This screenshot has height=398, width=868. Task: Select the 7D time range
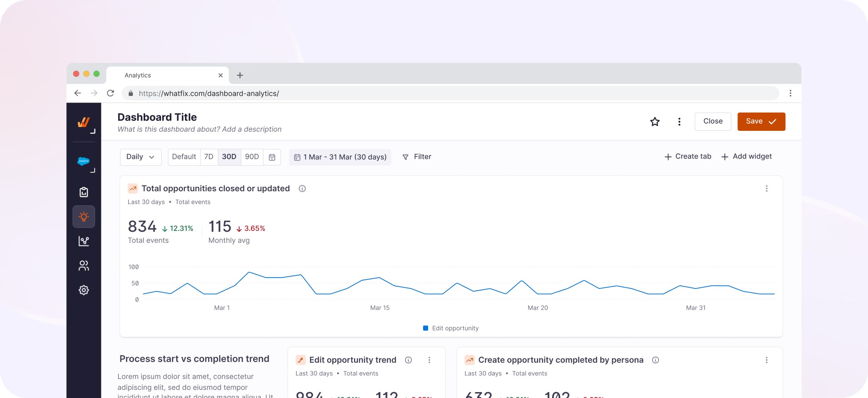209,157
